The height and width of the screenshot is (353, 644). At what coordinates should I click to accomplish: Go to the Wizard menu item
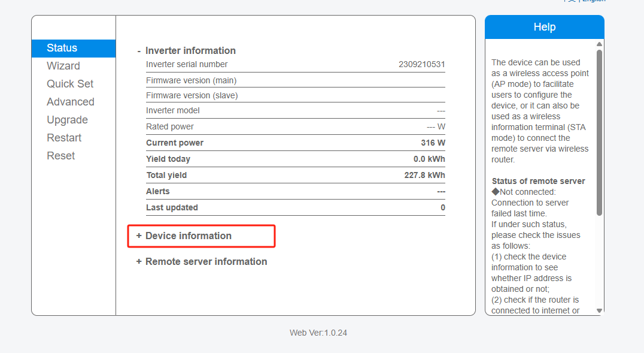(x=63, y=66)
